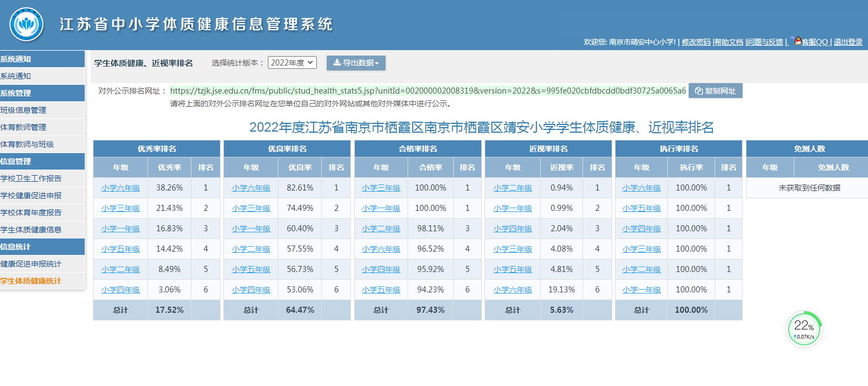Click the system logo emblem in header
This screenshot has width=868, height=386.
(x=26, y=24)
